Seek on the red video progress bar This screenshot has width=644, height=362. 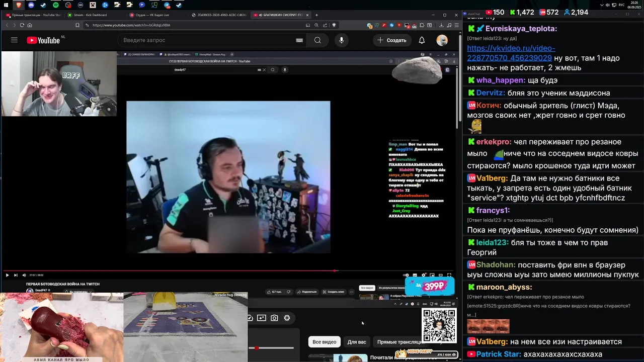[x=229, y=270]
